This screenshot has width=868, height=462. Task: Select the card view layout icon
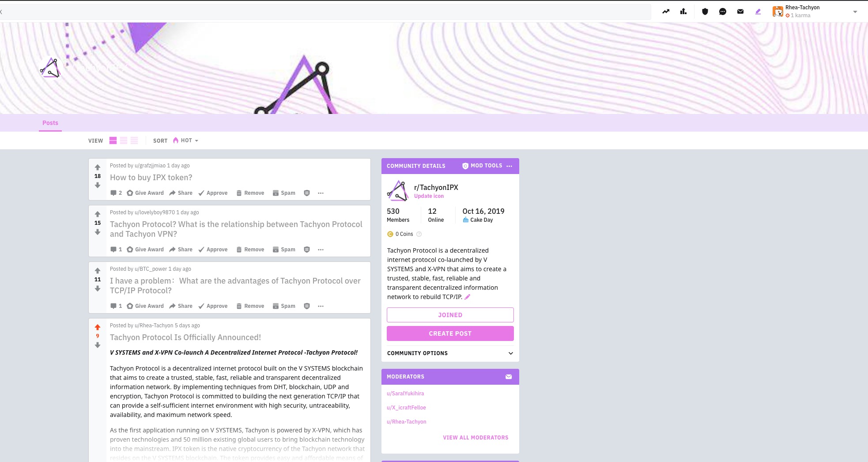[113, 140]
